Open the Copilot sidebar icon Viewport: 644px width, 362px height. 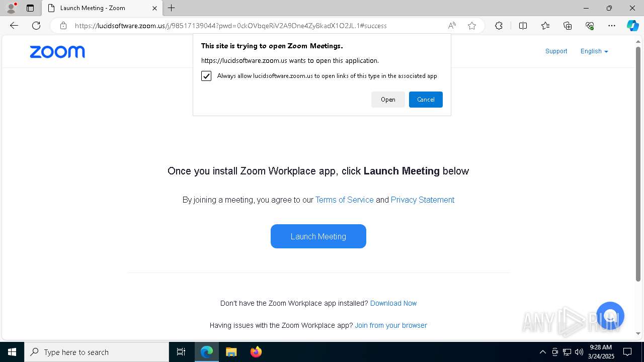click(x=632, y=26)
